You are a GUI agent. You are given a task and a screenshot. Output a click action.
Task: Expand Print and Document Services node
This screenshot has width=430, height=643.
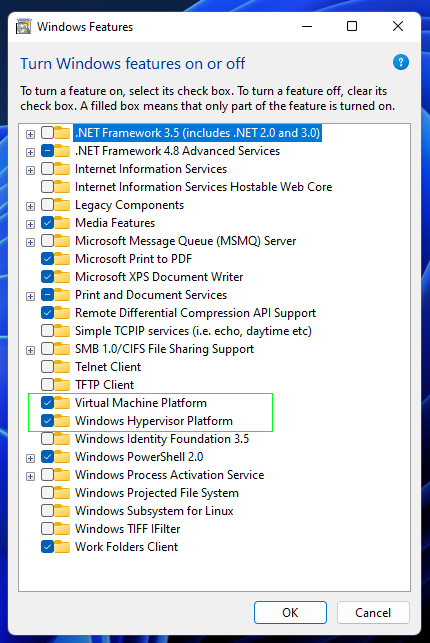click(x=30, y=296)
